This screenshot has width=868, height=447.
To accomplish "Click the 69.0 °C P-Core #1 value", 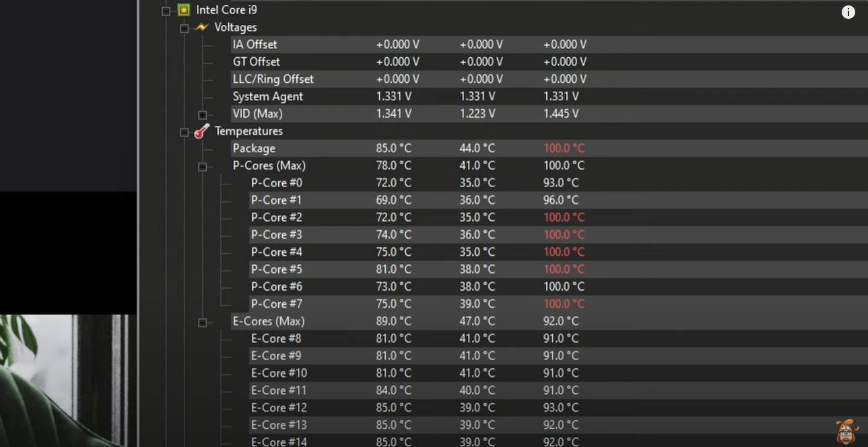I will point(393,200).
